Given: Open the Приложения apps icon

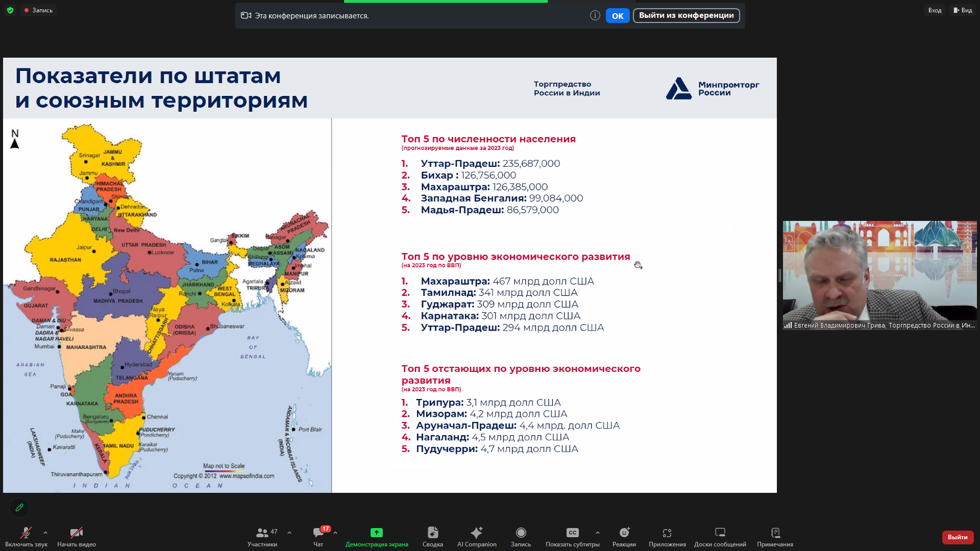Looking at the screenshot, I should pos(667,533).
